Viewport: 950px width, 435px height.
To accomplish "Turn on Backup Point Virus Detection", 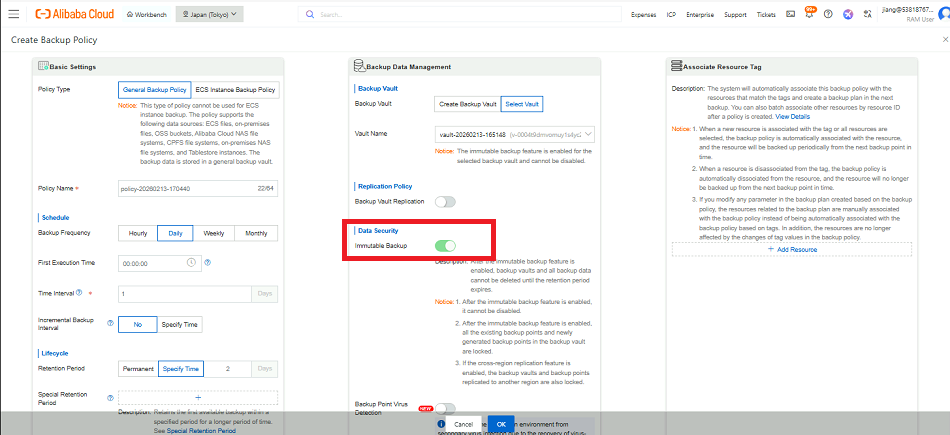I will [445, 408].
